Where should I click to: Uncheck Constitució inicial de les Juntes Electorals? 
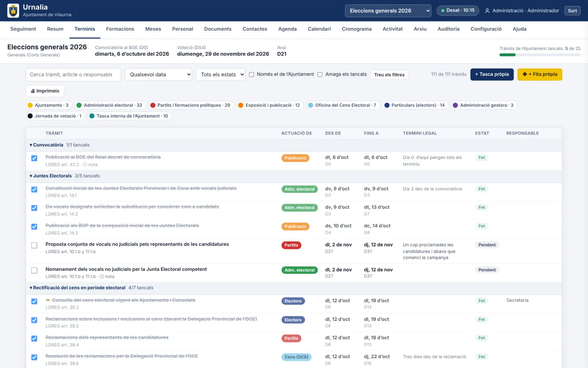pyautogui.click(x=34, y=189)
